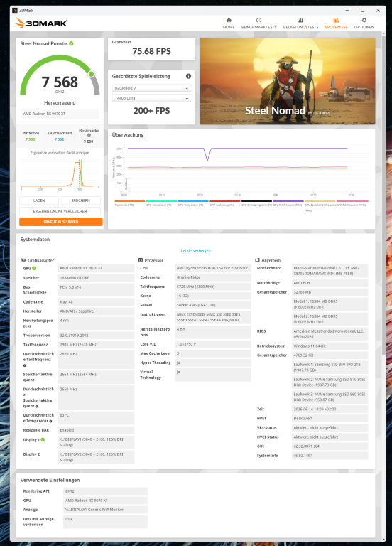392x546 pixels.
Task: Click the HPET Deaktiviert value
Action: tap(330, 418)
